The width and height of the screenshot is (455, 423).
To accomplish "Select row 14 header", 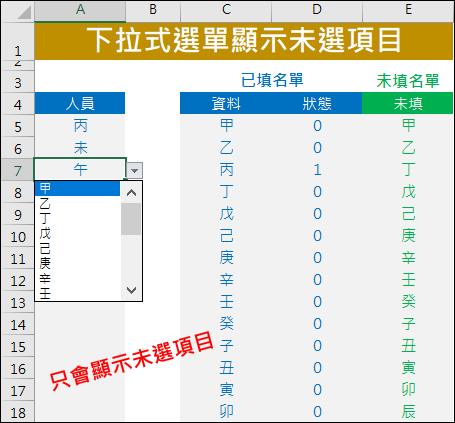I will [x=18, y=324].
